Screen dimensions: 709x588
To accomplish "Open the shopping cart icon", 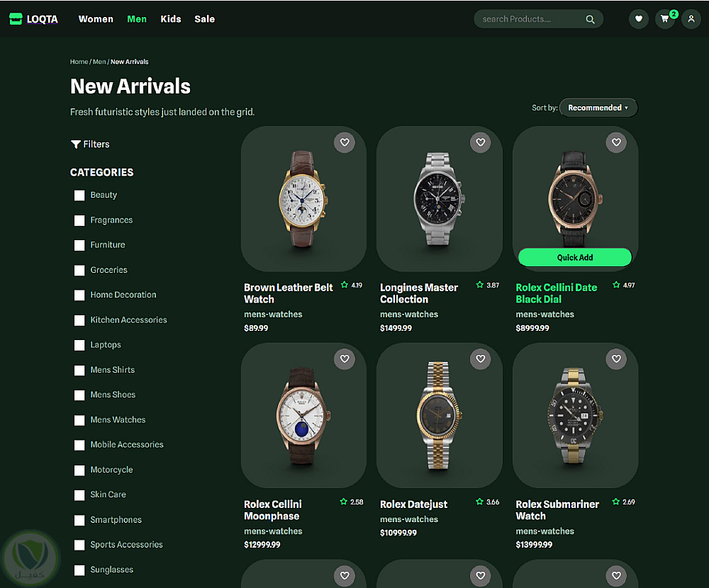I will coord(664,19).
